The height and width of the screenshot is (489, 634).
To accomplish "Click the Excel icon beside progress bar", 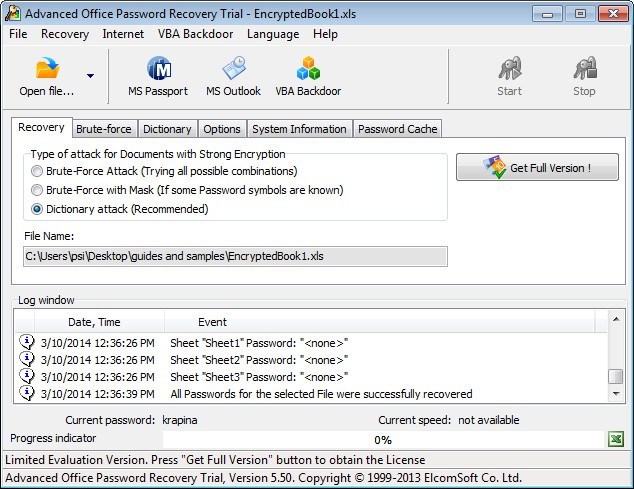I will tap(616, 439).
